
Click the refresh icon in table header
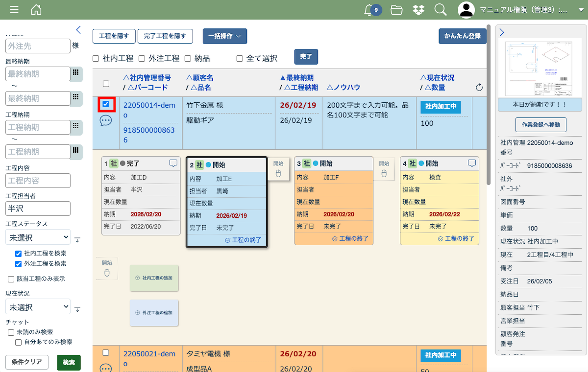[x=479, y=88]
